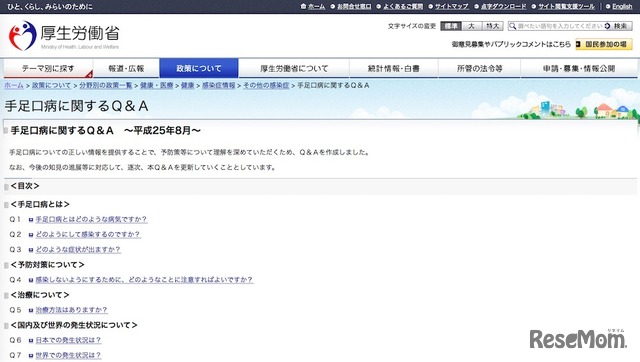Go to その他の感染症 in breadcrumb

point(266,85)
